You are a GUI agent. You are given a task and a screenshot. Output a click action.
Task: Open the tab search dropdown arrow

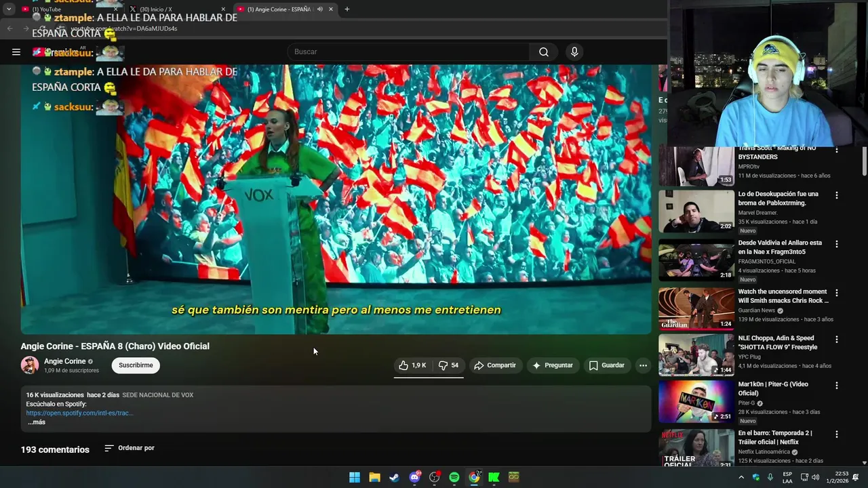tap(8, 9)
